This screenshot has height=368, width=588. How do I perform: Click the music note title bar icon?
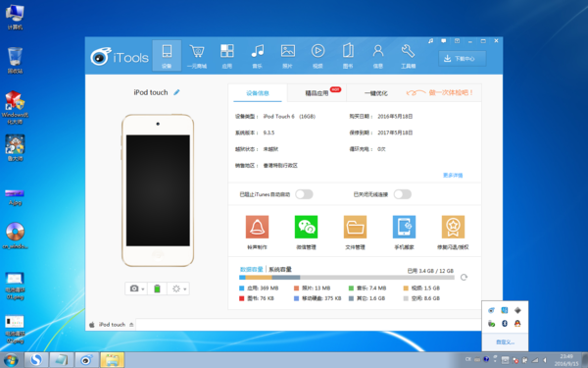coord(430,41)
